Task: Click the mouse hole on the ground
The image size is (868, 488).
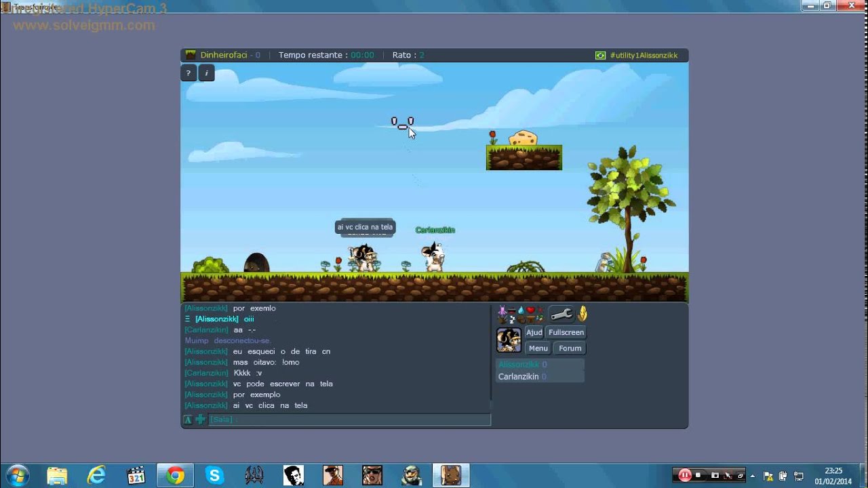Action: [256, 263]
